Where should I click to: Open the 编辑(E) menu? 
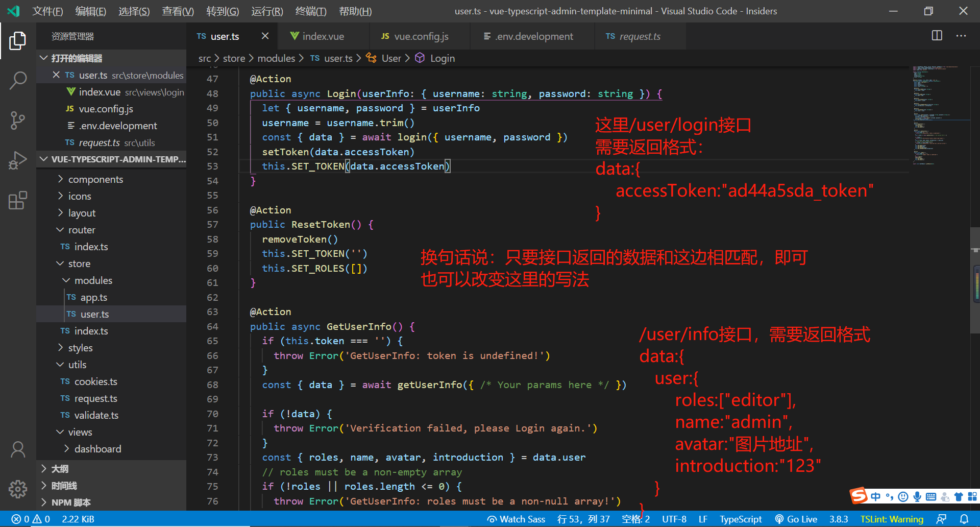click(91, 11)
